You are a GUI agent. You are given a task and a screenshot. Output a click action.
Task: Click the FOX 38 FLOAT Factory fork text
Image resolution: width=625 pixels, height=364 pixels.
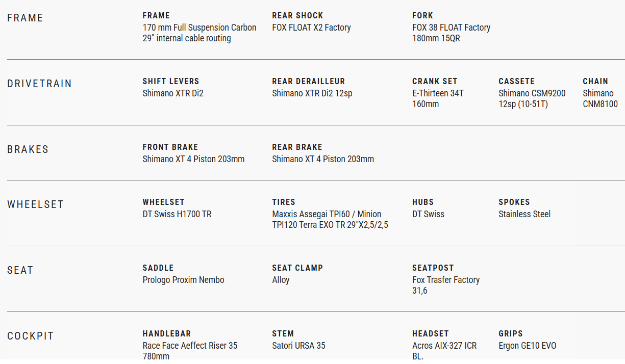point(451,28)
